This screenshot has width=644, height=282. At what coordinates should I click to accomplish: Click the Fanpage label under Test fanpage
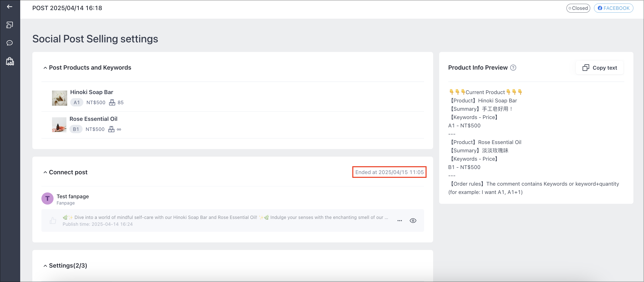click(x=66, y=203)
